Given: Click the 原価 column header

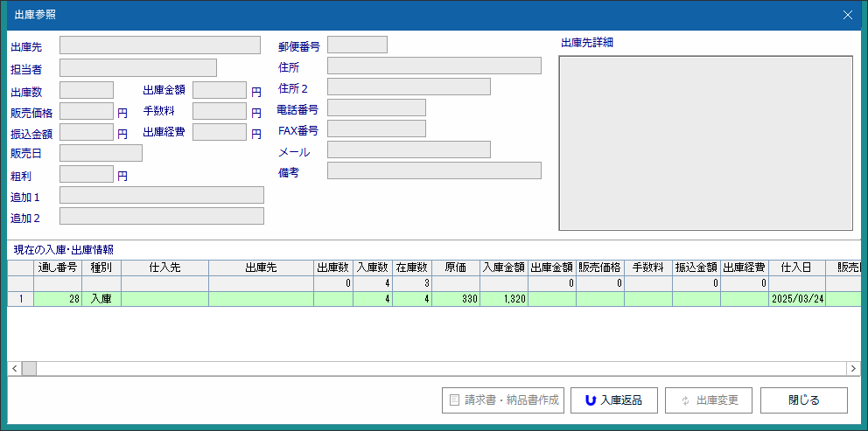Looking at the screenshot, I should (x=456, y=268).
